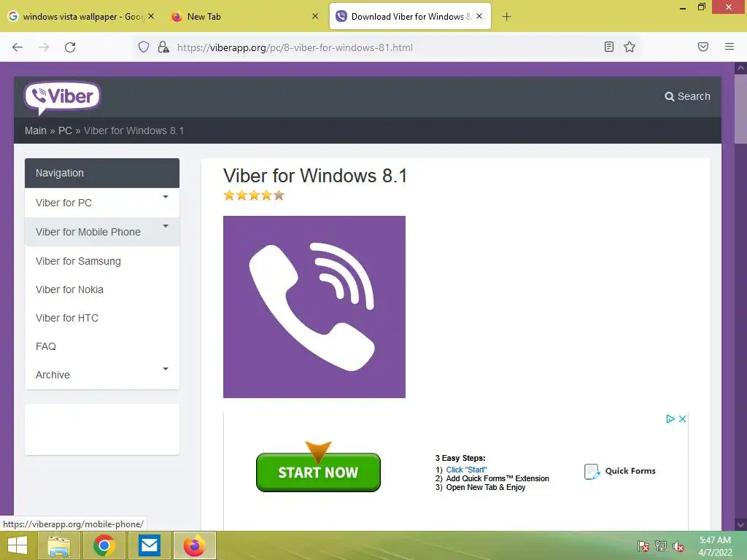Open Viber for Nokia navigation item
The width and height of the screenshot is (747, 560).
102,289
